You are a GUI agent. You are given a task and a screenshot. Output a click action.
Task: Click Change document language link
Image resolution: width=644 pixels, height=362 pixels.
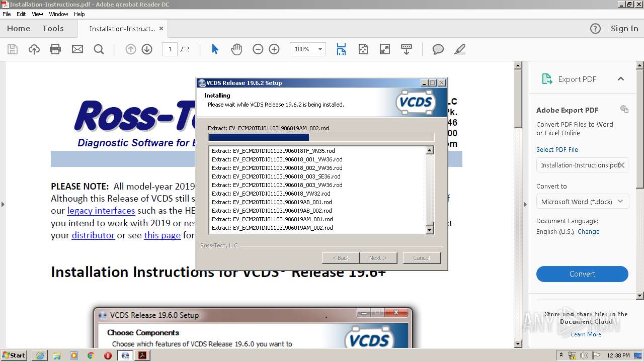pyautogui.click(x=589, y=232)
